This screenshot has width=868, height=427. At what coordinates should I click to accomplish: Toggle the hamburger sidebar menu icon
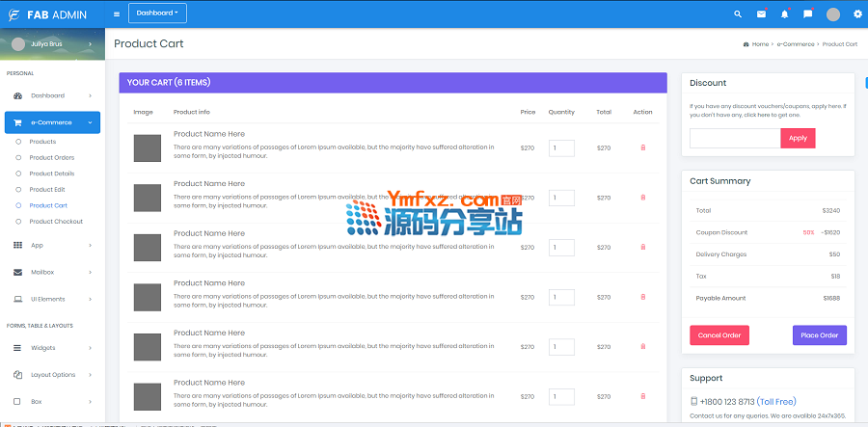[x=117, y=13]
